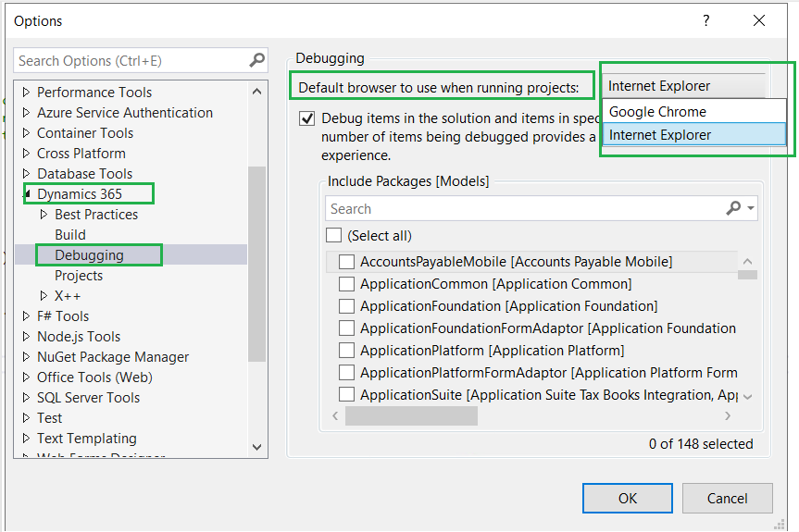Select the Dynamics 365 tree item
The width and height of the screenshot is (799, 532).
(x=80, y=194)
